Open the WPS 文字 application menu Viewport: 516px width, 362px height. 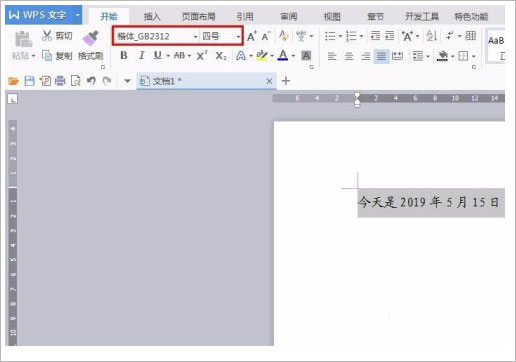coord(44,15)
